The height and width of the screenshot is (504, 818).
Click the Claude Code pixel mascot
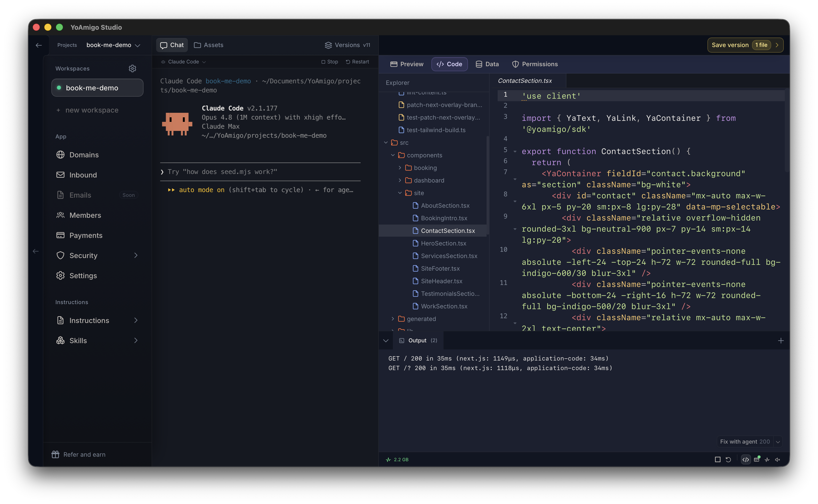pyautogui.click(x=177, y=124)
